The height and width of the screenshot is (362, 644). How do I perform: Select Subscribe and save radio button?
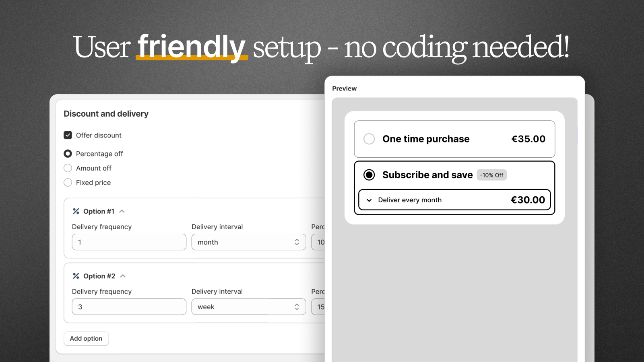pos(369,175)
